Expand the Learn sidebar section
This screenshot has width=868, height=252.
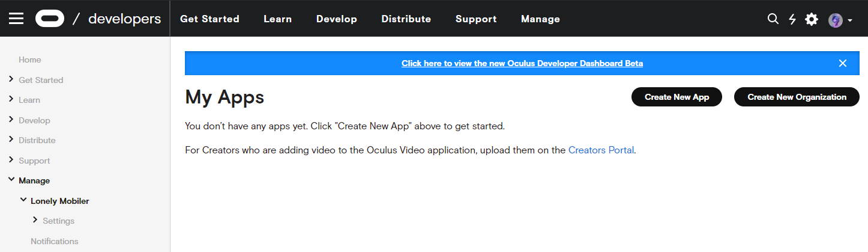click(x=11, y=100)
